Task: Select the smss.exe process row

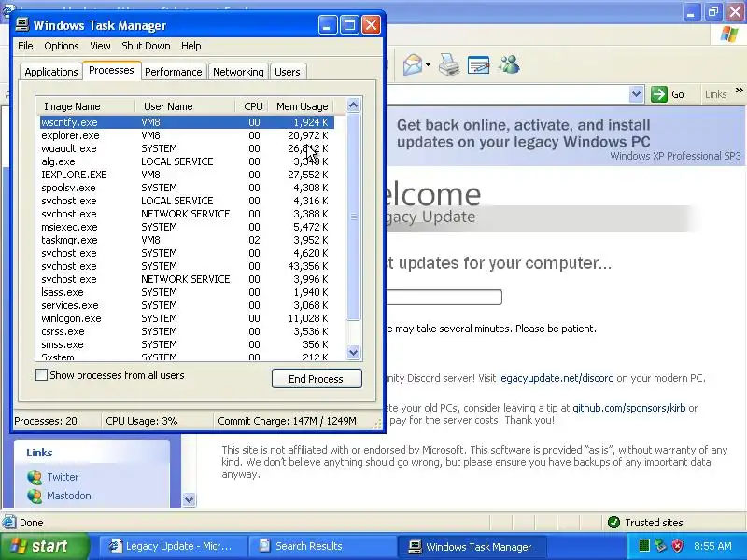Action: click(x=187, y=344)
